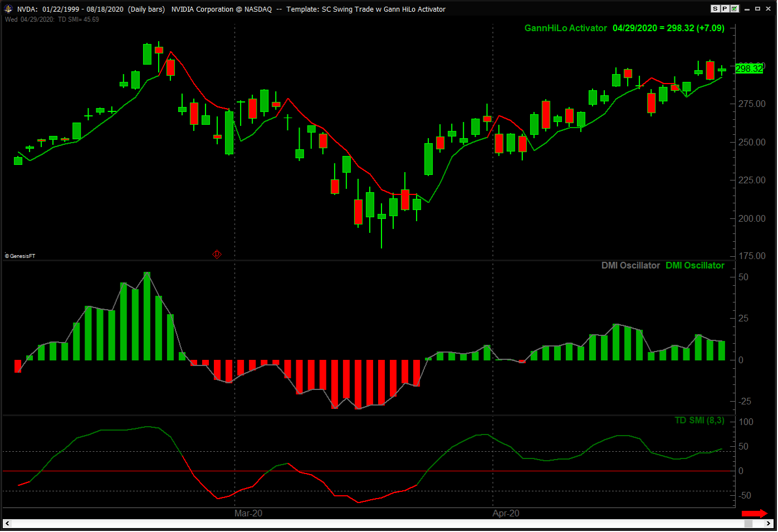Click the NVDA symbol title text
Screen dimensions: 778x532
tap(27, 9)
